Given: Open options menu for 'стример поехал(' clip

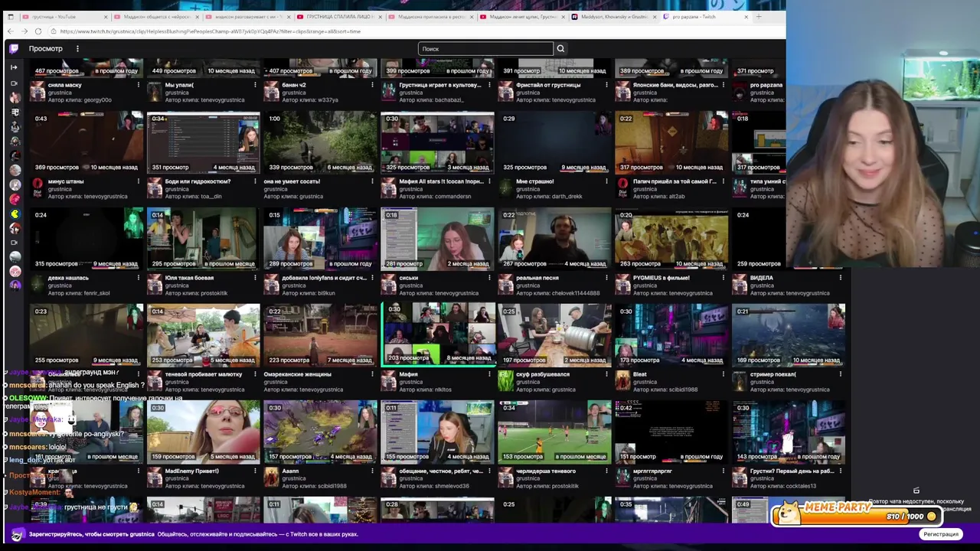Looking at the screenshot, I should point(840,374).
